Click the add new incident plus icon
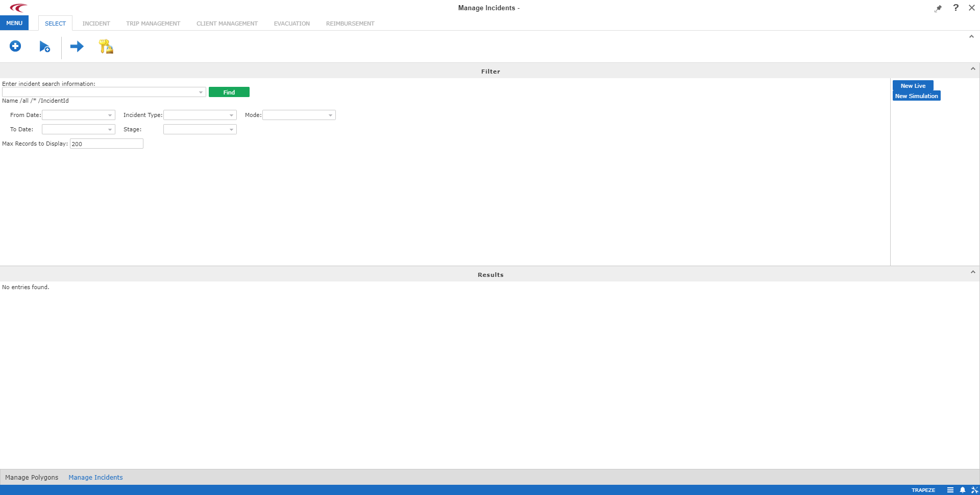The image size is (980, 495). pyautogui.click(x=15, y=46)
